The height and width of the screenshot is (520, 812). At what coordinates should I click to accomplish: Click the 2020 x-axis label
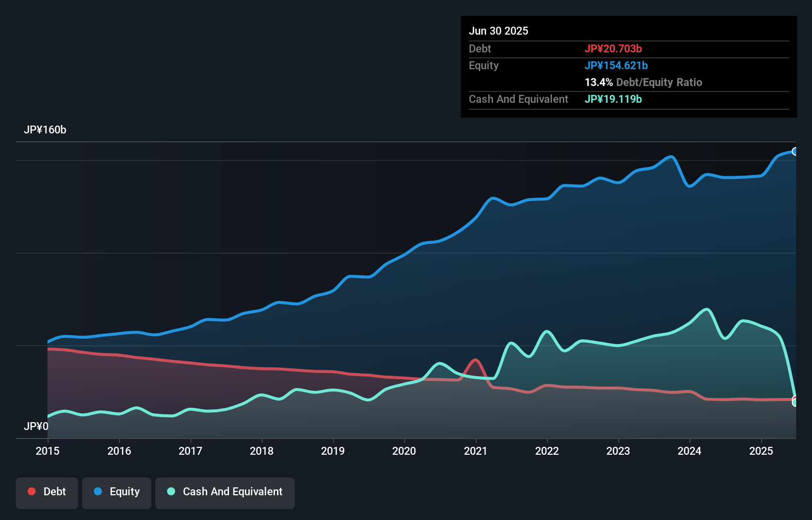(x=404, y=451)
